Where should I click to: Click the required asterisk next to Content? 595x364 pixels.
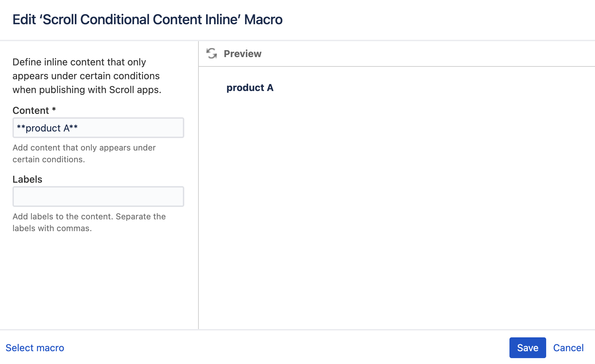(x=54, y=110)
